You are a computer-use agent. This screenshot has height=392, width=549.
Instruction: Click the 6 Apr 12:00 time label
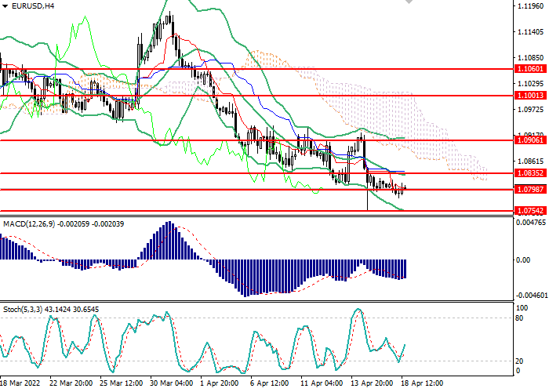[x=269, y=383]
